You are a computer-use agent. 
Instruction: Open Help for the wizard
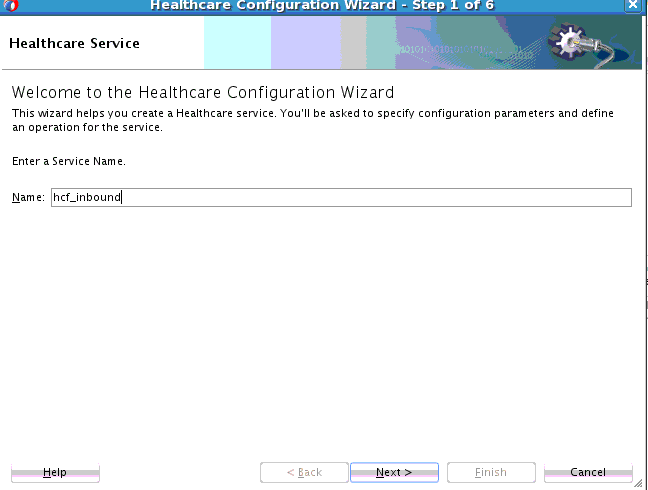pos(55,472)
